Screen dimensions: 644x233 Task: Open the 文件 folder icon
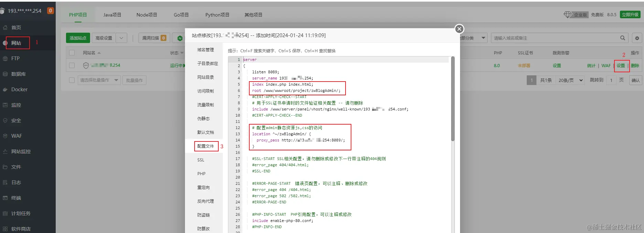[5, 167]
